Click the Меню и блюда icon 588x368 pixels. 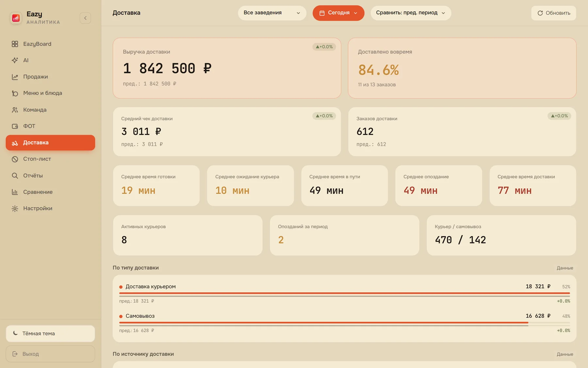(15, 93)
